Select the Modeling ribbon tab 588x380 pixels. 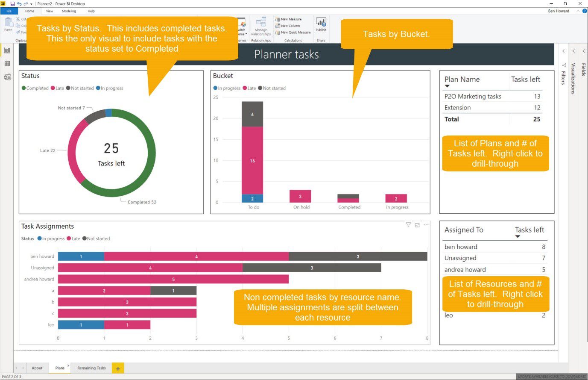click(69, 11)
